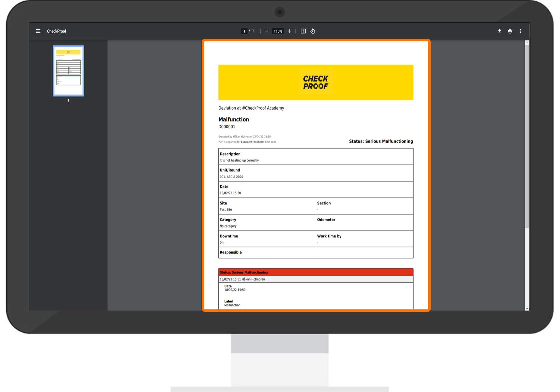Click the page number input field
The image size is (560, 392).
click(x=244, y=31)
